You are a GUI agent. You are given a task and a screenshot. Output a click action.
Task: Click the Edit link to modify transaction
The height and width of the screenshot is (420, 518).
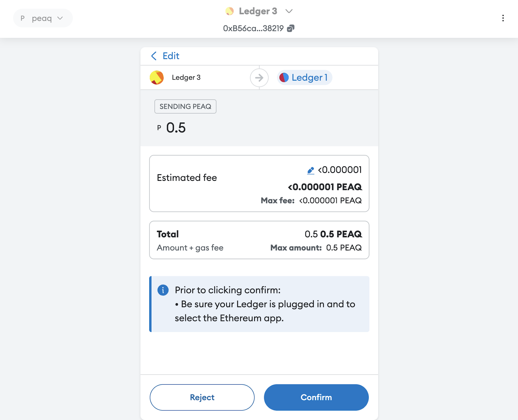171,56
